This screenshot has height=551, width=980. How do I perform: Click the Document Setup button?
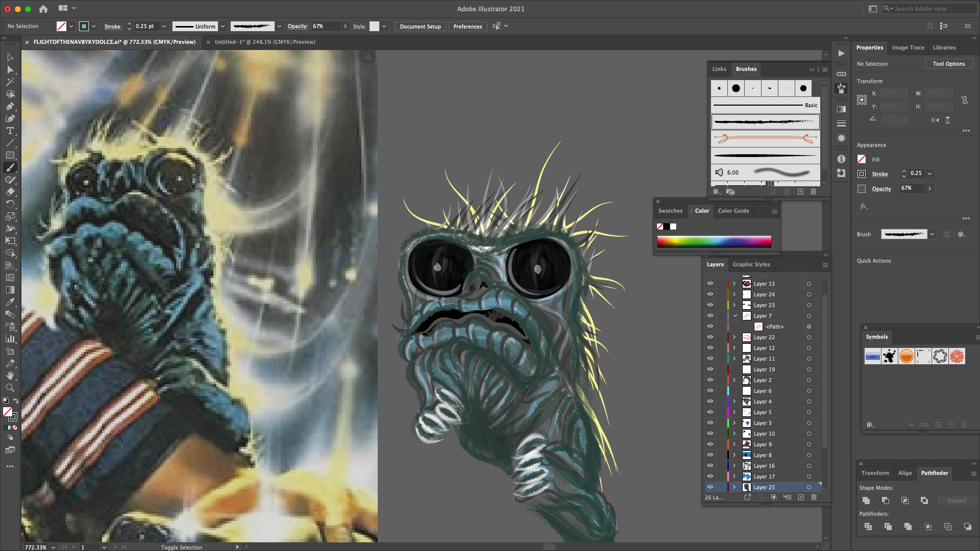(420, 27)
